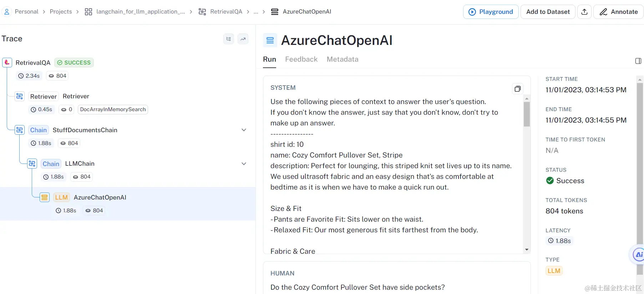The width and height of the screenshot is (644, 294).
Task: Click the 2.34s latency badge
Action: coord(29,76)
